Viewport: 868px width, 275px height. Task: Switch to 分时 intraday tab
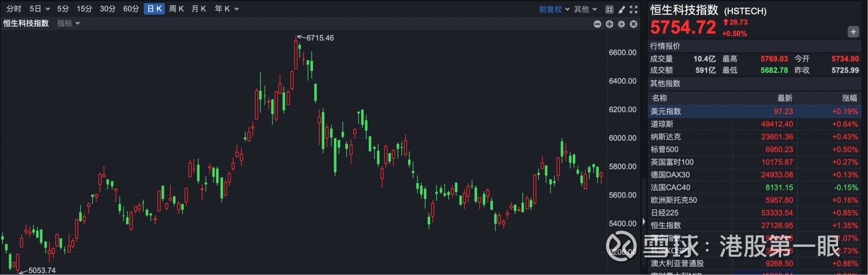(x=14, y=9)
